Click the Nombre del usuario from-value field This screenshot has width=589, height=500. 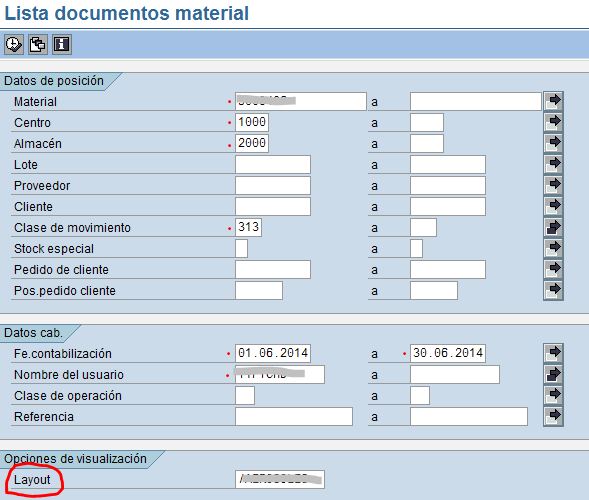click(280, 375)
